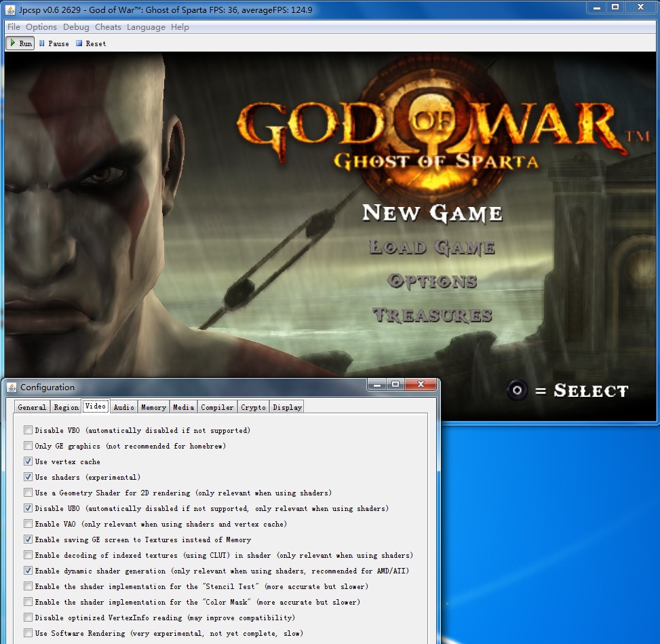Uncheck Use vertex cache
This screenshot has width=660, height=644.
coord(28,461)
